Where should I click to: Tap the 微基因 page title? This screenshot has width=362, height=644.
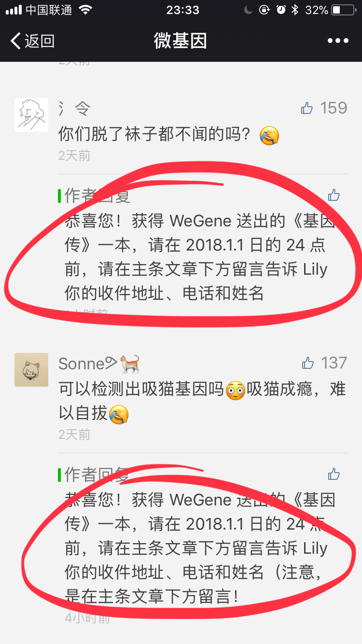181,41
